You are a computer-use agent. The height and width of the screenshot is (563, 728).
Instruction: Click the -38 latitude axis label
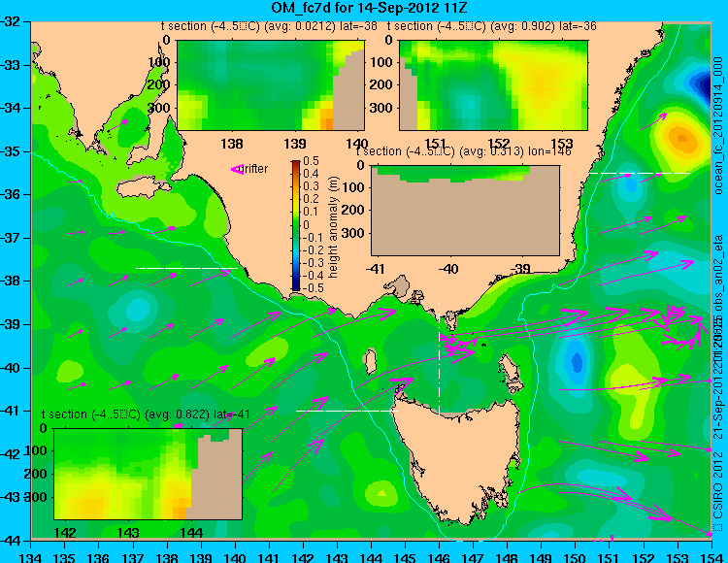(11, 281)
